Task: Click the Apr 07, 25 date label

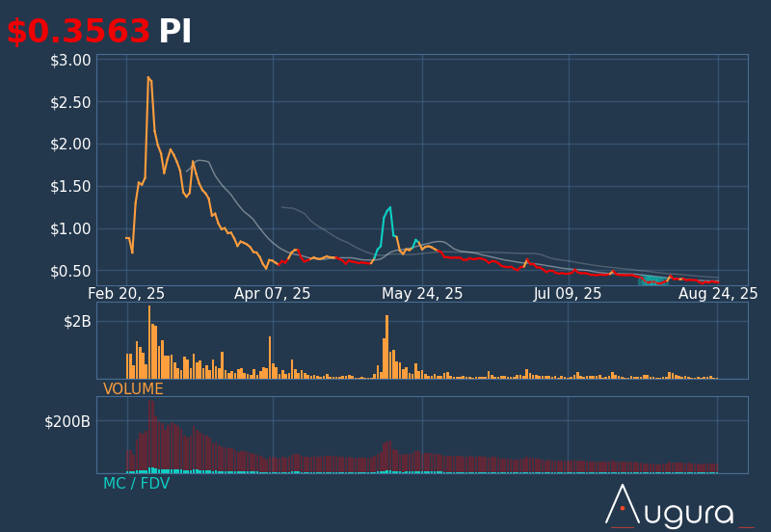Action: 273,294
